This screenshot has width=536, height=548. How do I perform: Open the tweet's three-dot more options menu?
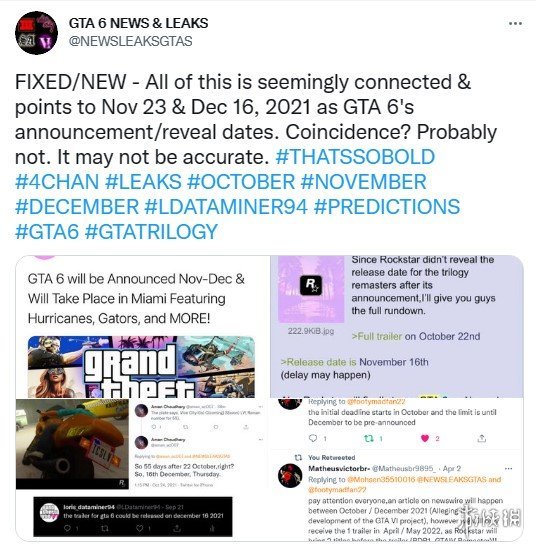pos(515,23)
